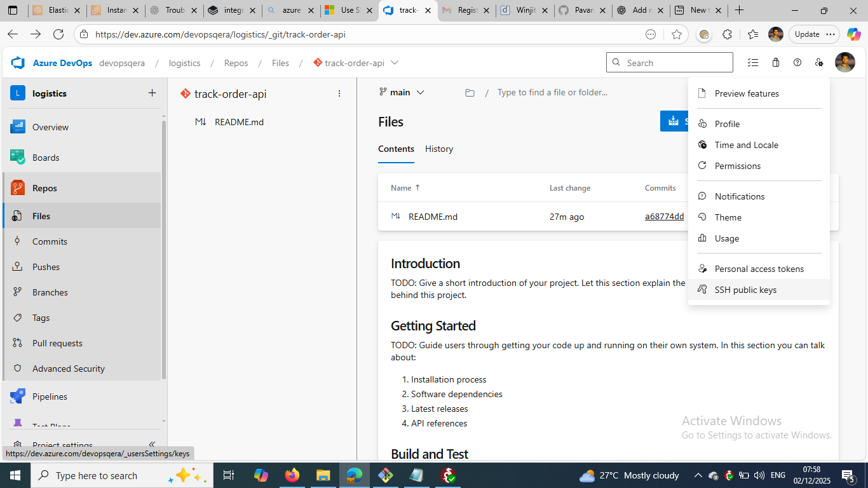This screenshot has width=868, height=488.
Task: Open the work items list icon
Action: coord(753,62)
